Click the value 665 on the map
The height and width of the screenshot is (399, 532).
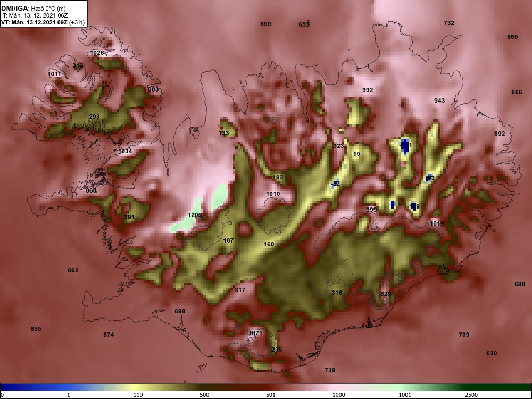(512, 37)
